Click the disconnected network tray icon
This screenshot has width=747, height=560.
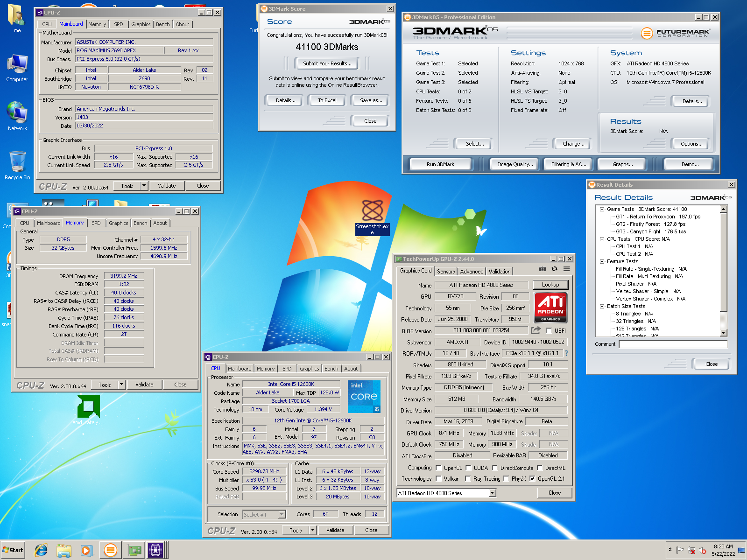pyautogui.click(x=691, y=551)
